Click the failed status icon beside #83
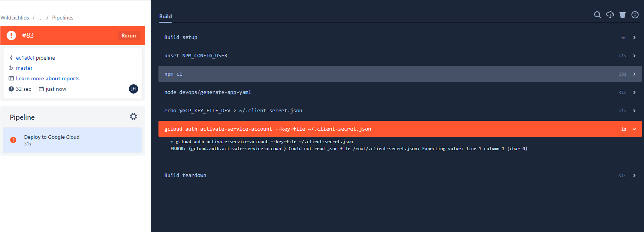The height and width of the screenshot is (232, 644). coord(11,35)
